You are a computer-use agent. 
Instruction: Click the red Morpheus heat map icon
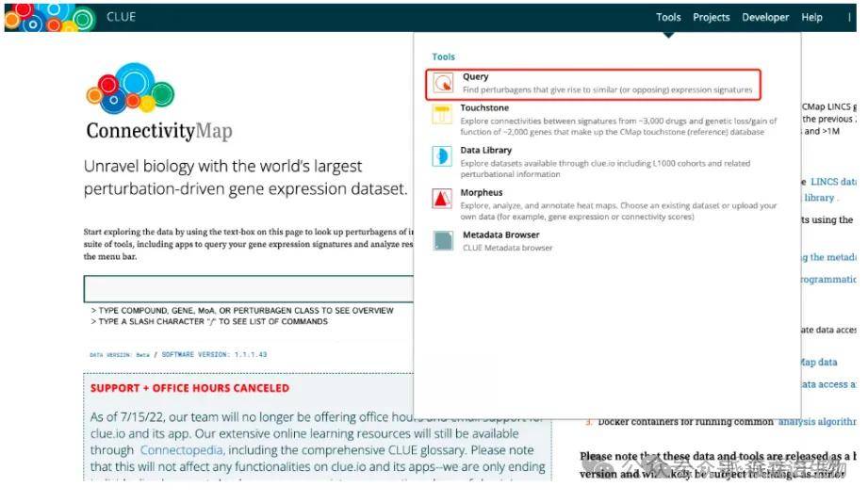443,199
